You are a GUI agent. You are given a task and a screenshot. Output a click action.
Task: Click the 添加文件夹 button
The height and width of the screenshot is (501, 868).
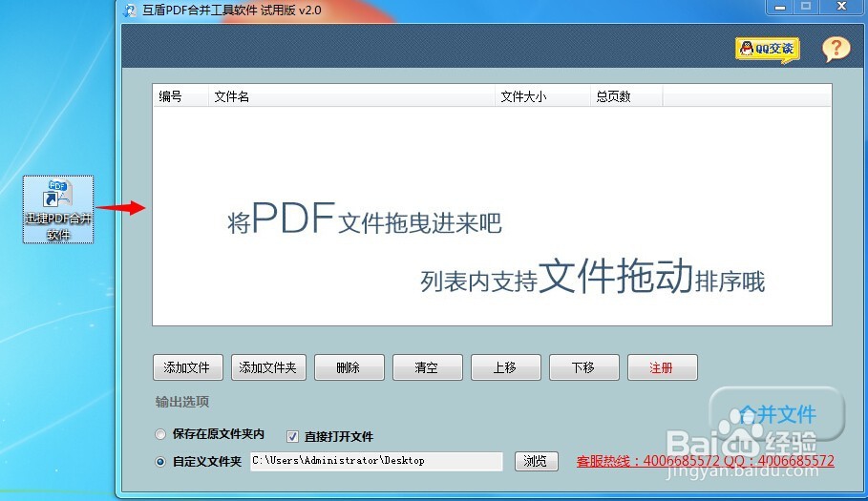pos(268,367)
